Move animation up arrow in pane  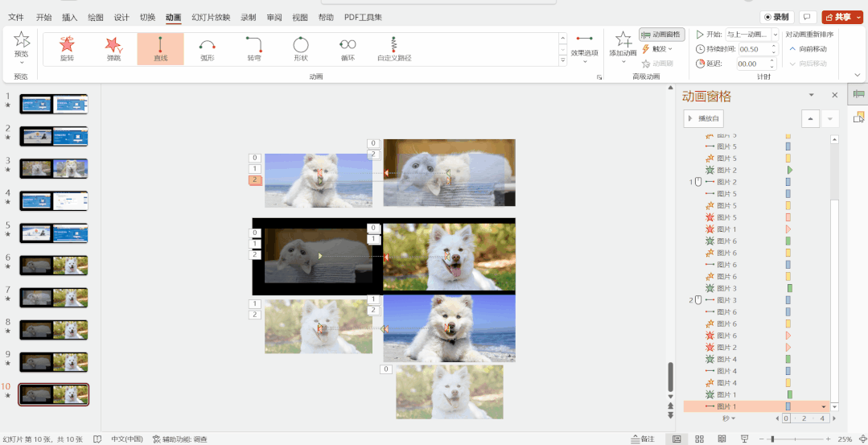click(810, 118)
